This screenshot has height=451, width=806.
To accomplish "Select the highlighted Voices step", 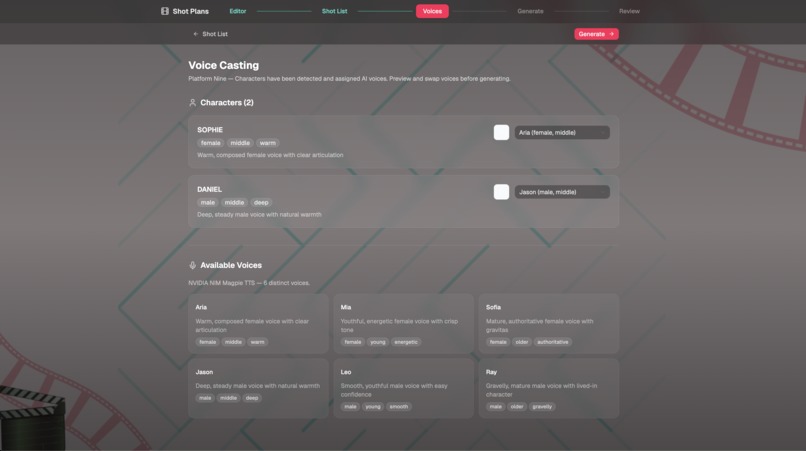I will pyautogui.click(x=432, y=11).
